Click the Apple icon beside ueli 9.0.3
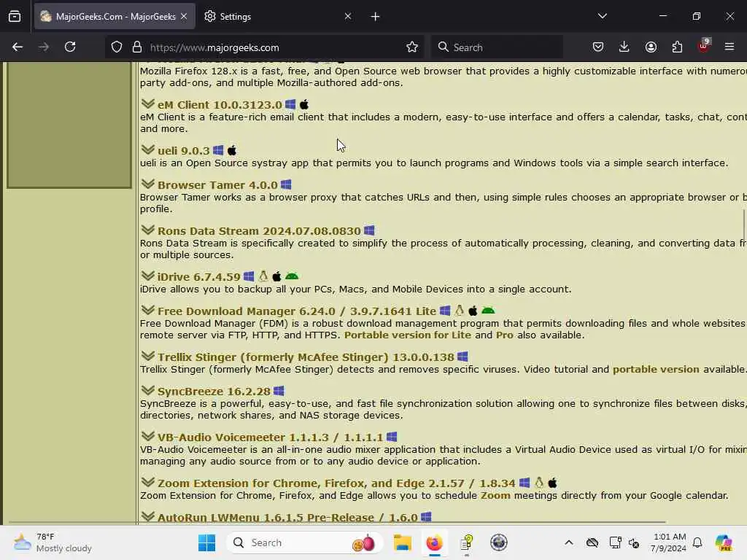Screen dimensions: 747x560 pyautogui.click(x=232, y=150)
